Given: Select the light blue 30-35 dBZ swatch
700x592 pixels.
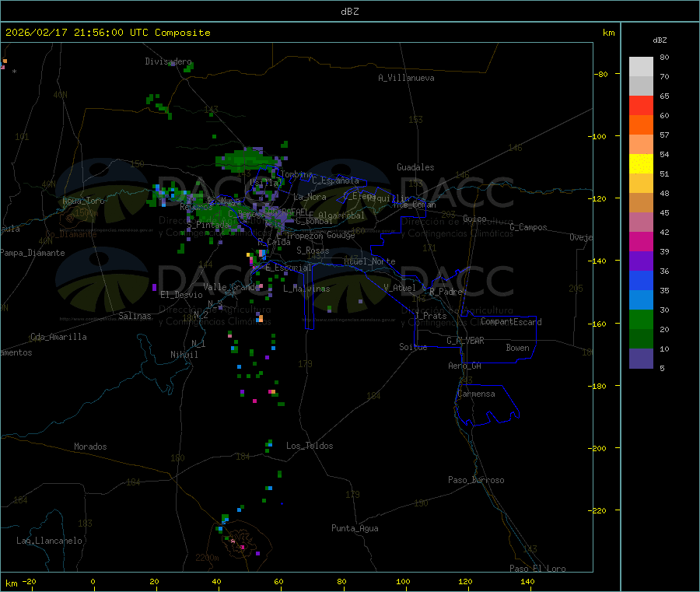Looking at the screenshot, I should click(641, 300).
